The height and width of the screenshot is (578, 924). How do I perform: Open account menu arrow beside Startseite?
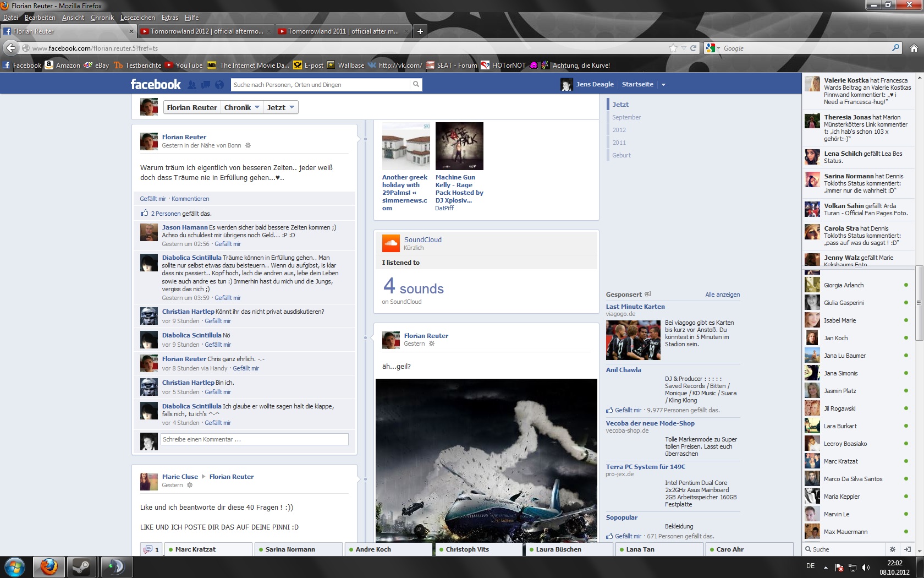(x=663, y=85)
